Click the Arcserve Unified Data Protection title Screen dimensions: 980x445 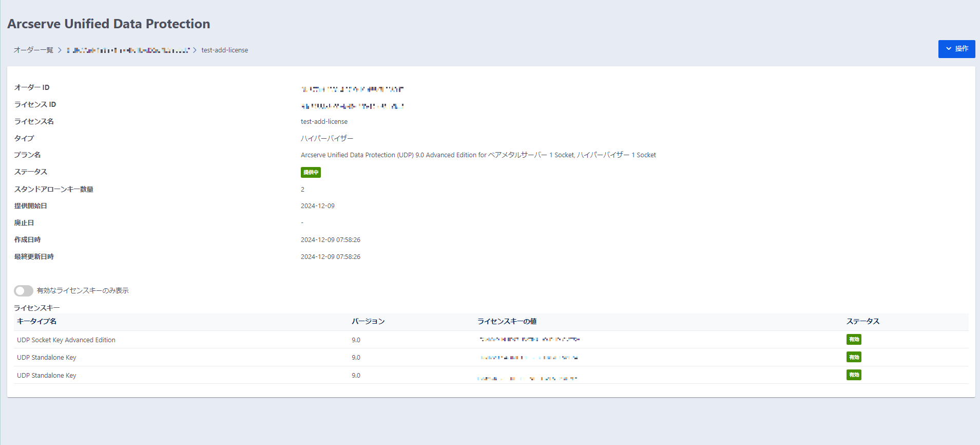[109, 24]
